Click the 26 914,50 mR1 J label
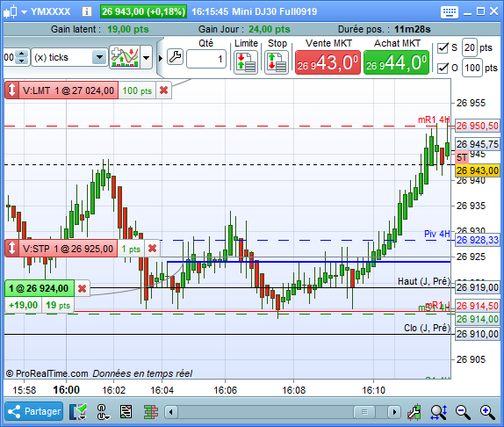504x427 pixels. [x=478, y=306]
